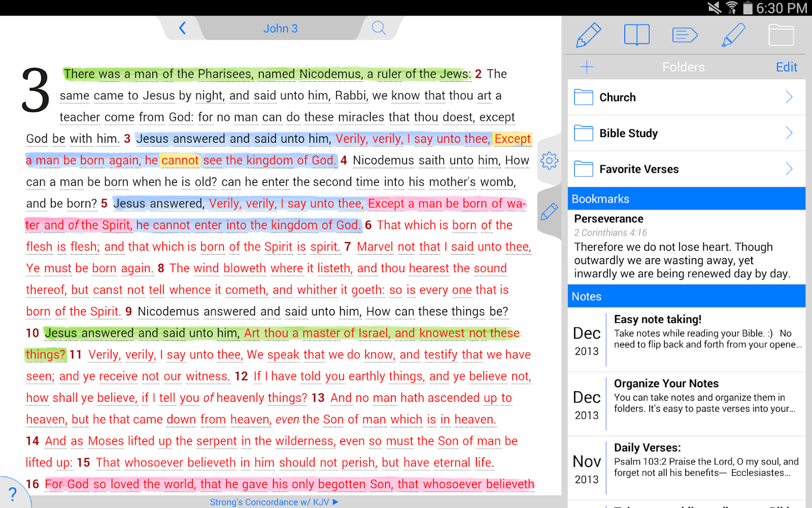Image resolution: width=812 pixels, height=508 pixels.
Task: Open the search magnifier icon
Action: 379,28
